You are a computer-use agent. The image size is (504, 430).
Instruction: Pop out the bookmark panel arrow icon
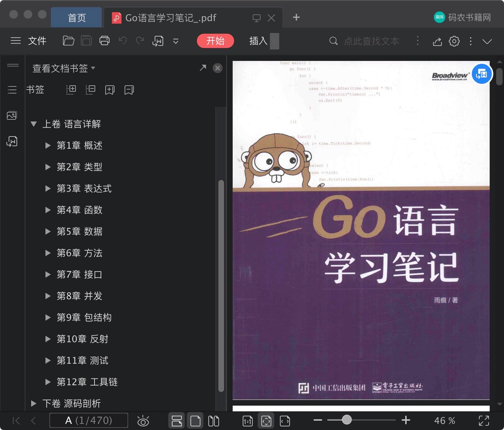pyautogui.click(x=203, y=68)
